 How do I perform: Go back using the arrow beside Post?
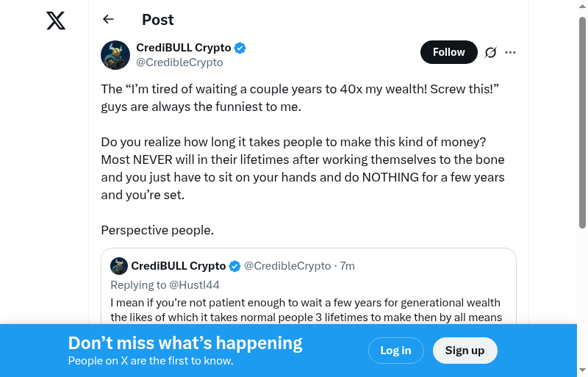coord(109,20)
